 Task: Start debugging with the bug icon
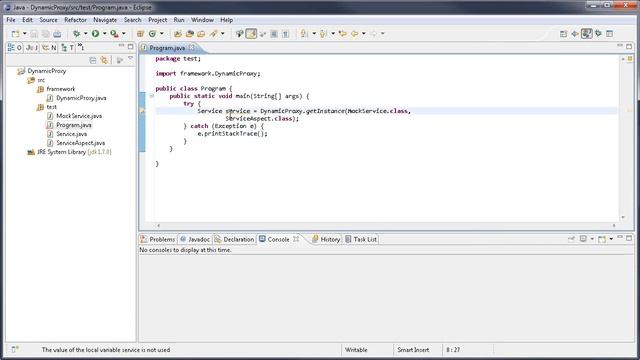(76, 33)
